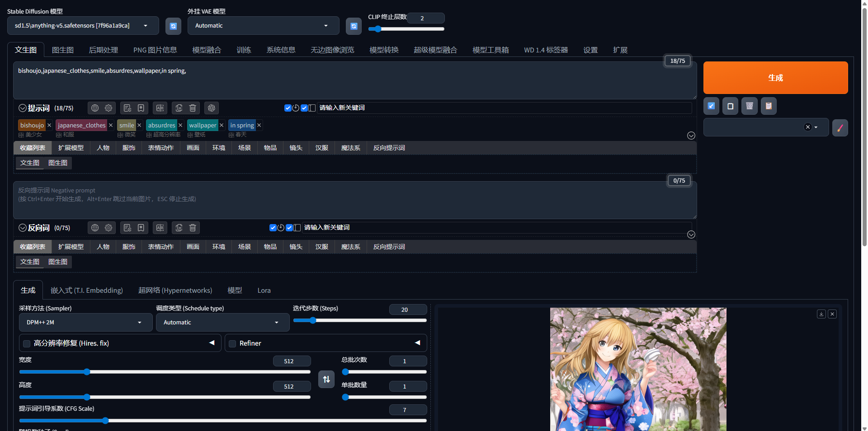Open the Lora tab in generation panel
Screen dimensions: 868x431
[x=264, y=290]
